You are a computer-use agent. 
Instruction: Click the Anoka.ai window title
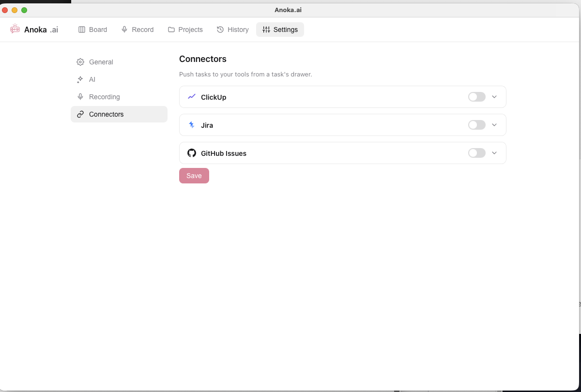click(288, 10)
